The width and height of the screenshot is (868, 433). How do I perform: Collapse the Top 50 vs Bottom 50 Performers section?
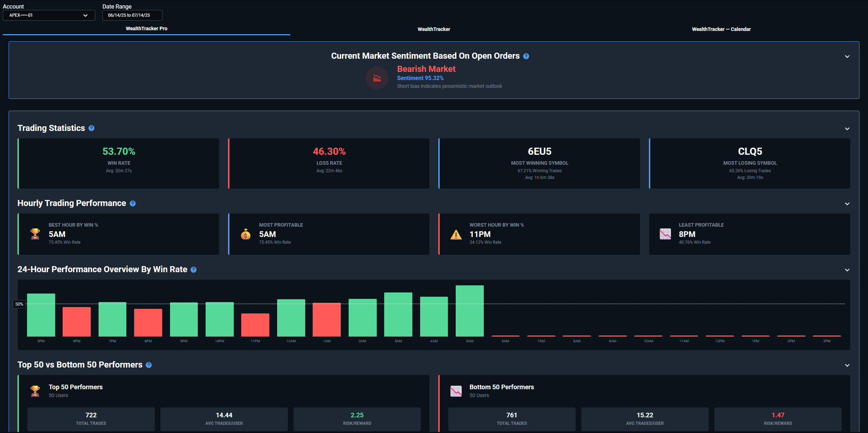point(847,365)
